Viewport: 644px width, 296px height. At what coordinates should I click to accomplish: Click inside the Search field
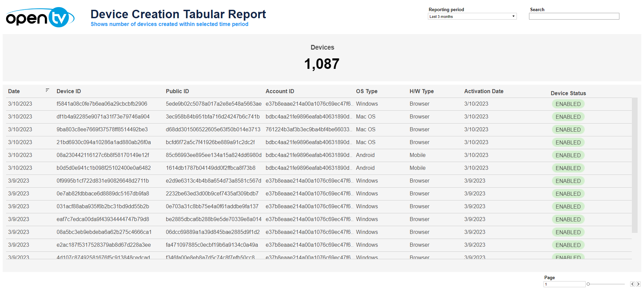[574, 17]
